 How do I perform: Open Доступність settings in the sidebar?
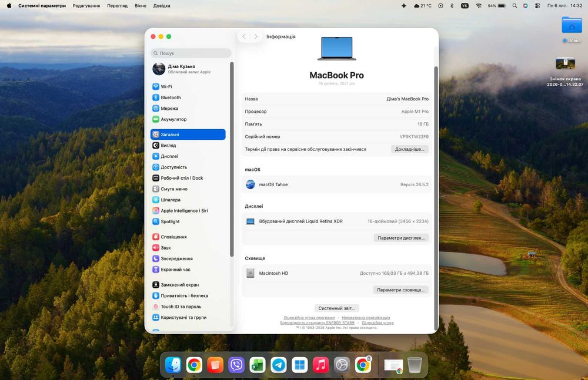pyautogui.click(x=188, y=167)
